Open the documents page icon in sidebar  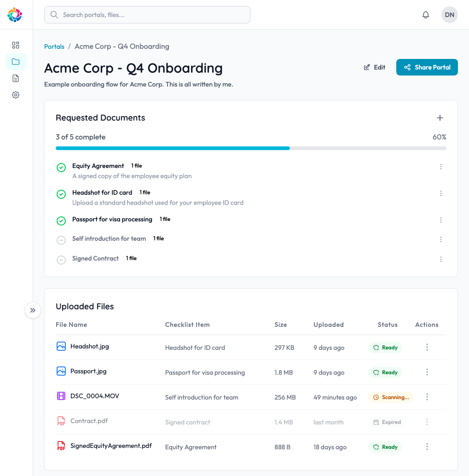coord(15,78)
